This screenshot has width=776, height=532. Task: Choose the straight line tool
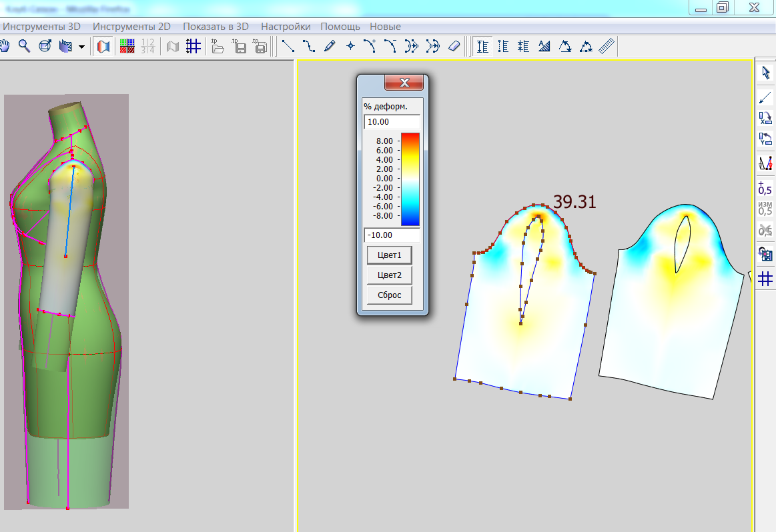click(x=288, y=46)
